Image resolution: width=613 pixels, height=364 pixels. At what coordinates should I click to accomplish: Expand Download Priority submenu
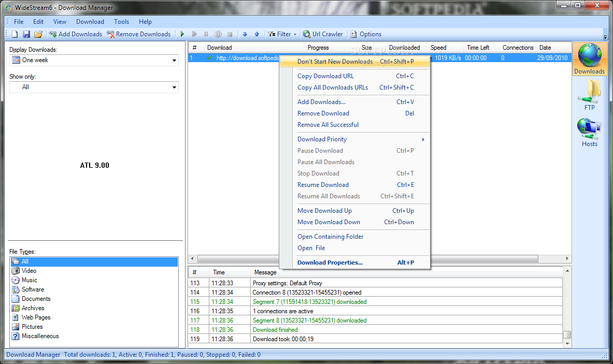point(355,139)
